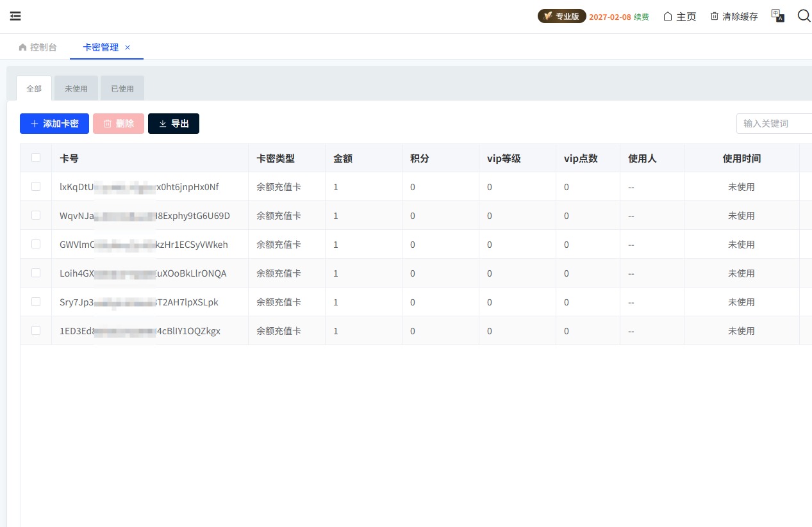Select the 全部 filter tab
Viewport: 812px width, 527px height.
point(34,89)
